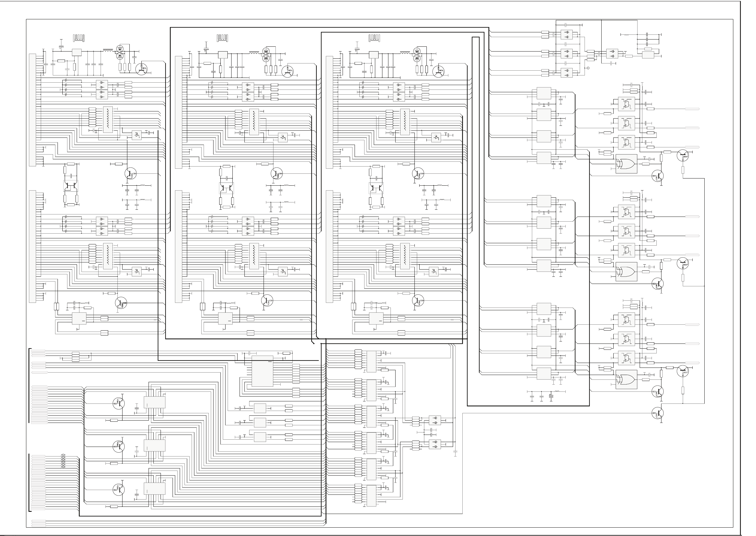Click the leftmost heatsink symbol
Viewport: 756px width, 536px height.
tap(79, 38)
